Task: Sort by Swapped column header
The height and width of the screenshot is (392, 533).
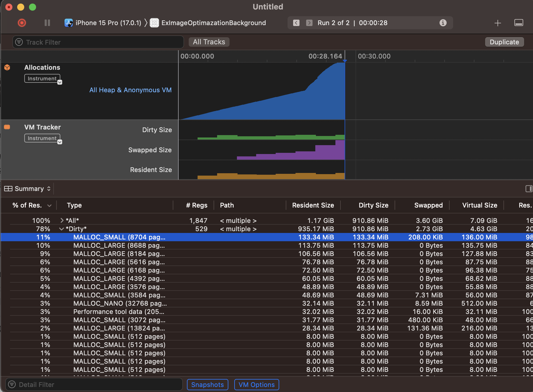Action: (428, 205)
